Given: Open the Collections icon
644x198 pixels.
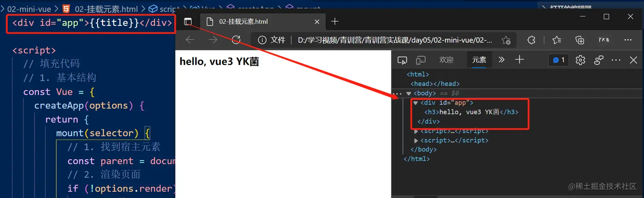Looking at the screenshot, I should pos(580,40).
